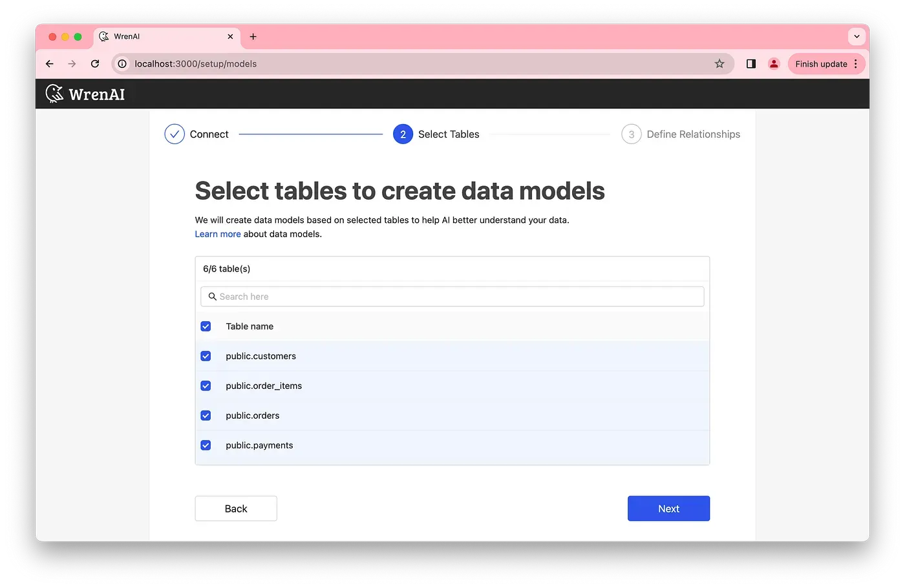Click the browser forward arrow
Viewport: 905px width, 588px height.
pyautogui.click(x=72, y=63)
